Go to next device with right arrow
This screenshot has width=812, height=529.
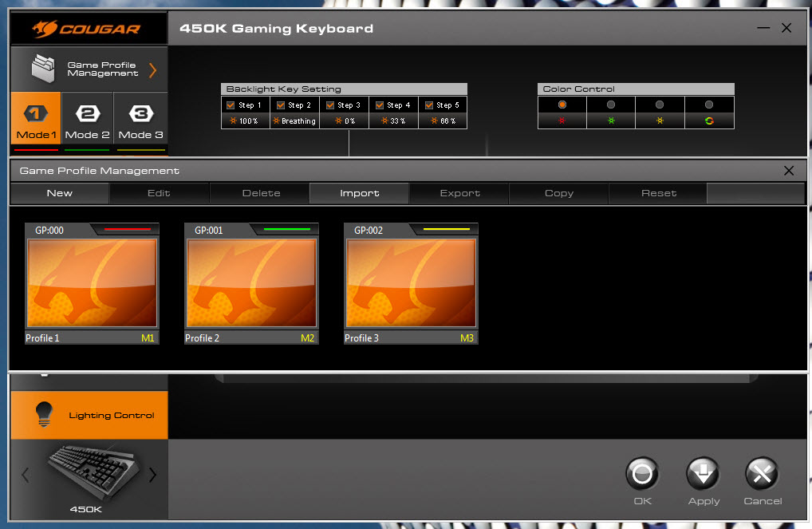(x=152, y=474)
